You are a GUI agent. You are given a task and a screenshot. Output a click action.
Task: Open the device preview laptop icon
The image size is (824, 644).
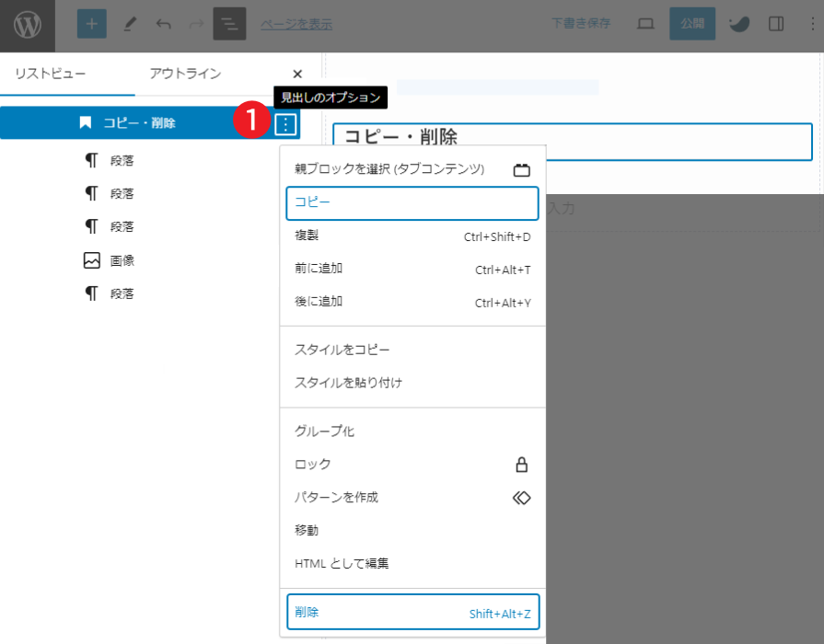tap(646, 25)
